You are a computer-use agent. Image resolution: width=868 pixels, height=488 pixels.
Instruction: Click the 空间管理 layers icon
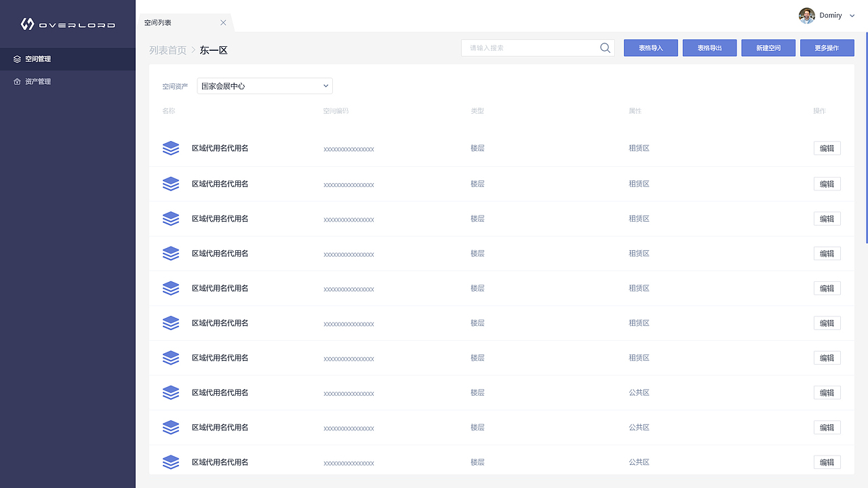coord(17,59)
